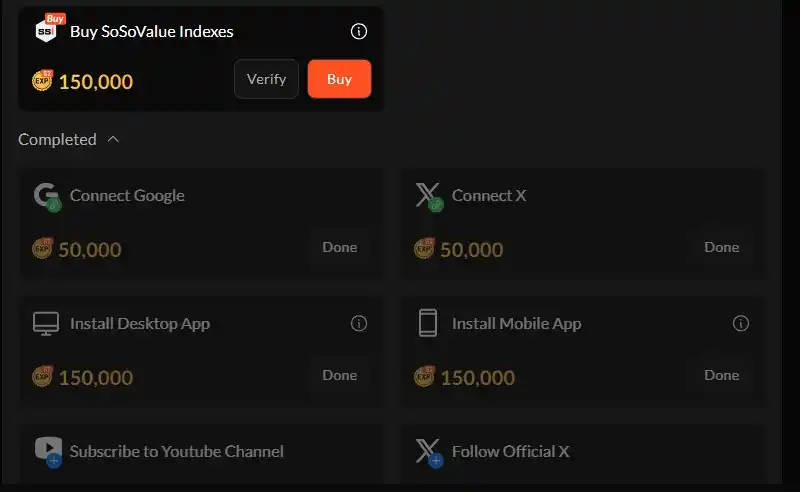
Task: Click Done on the Install Desktop App card
Action: pos(340,375)
